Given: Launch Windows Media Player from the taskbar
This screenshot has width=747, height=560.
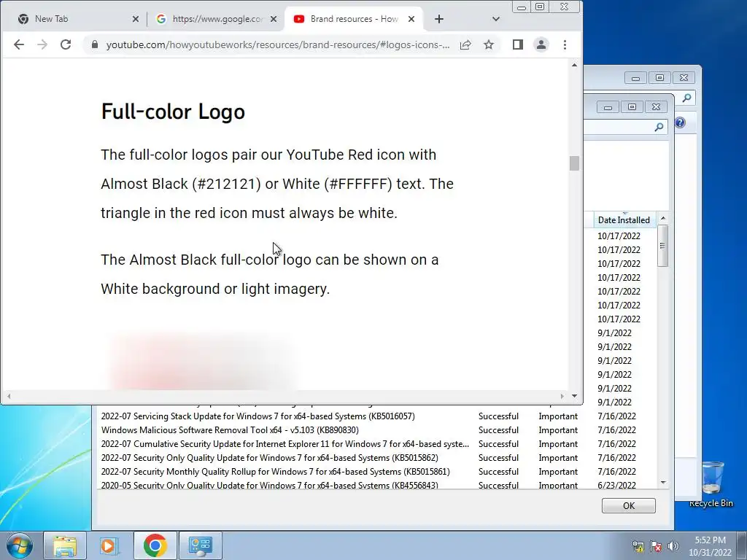Looking at the screenshot, I should click(x=109, y=545).
